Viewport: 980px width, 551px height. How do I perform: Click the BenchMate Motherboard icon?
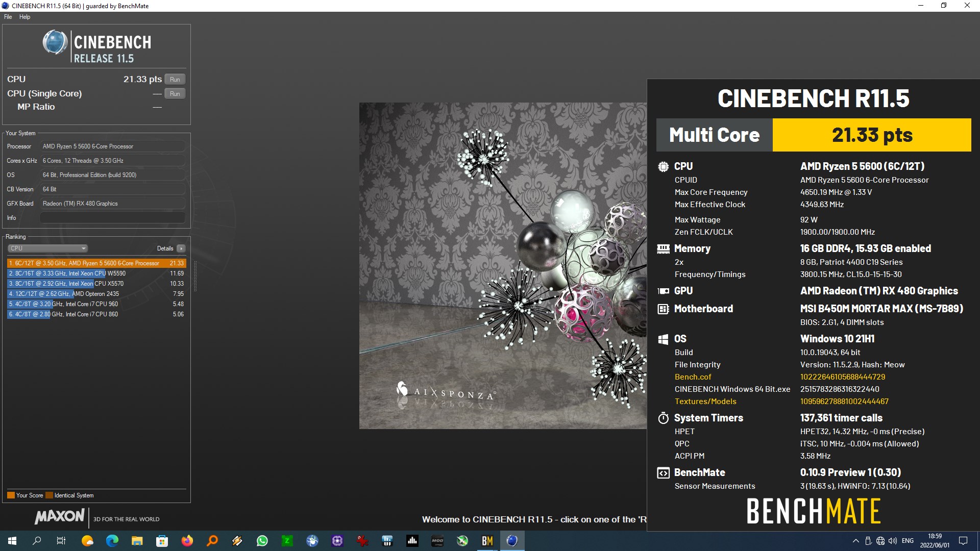click(x=663, y=309)
